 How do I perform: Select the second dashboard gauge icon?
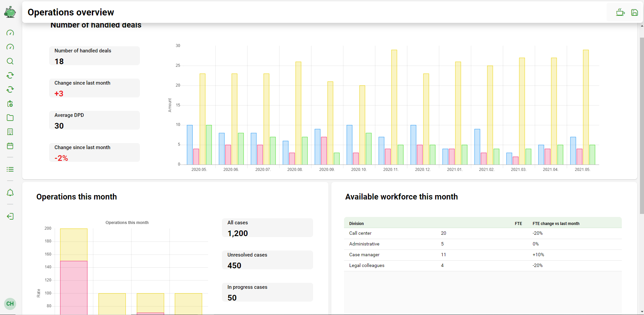click(10, 47)
